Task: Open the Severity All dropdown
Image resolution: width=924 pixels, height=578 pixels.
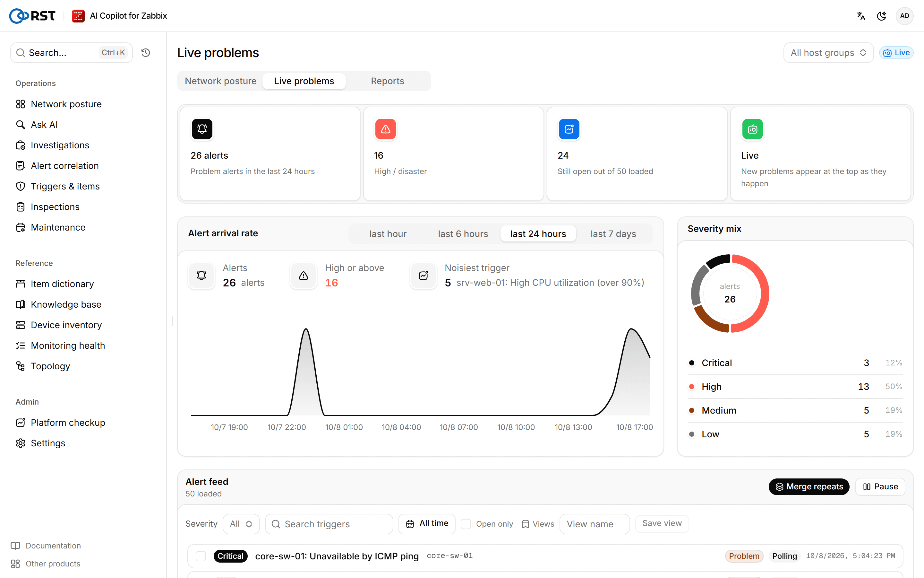Action: (241, 524)
